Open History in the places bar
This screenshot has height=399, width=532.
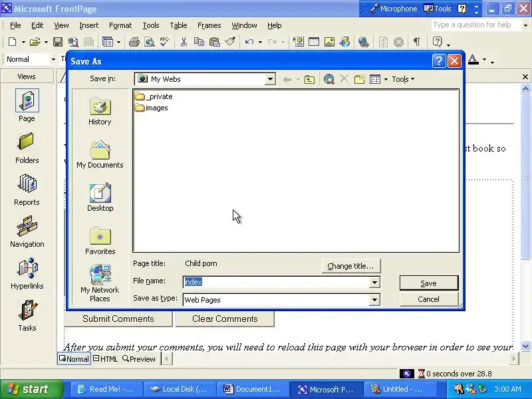100,111
